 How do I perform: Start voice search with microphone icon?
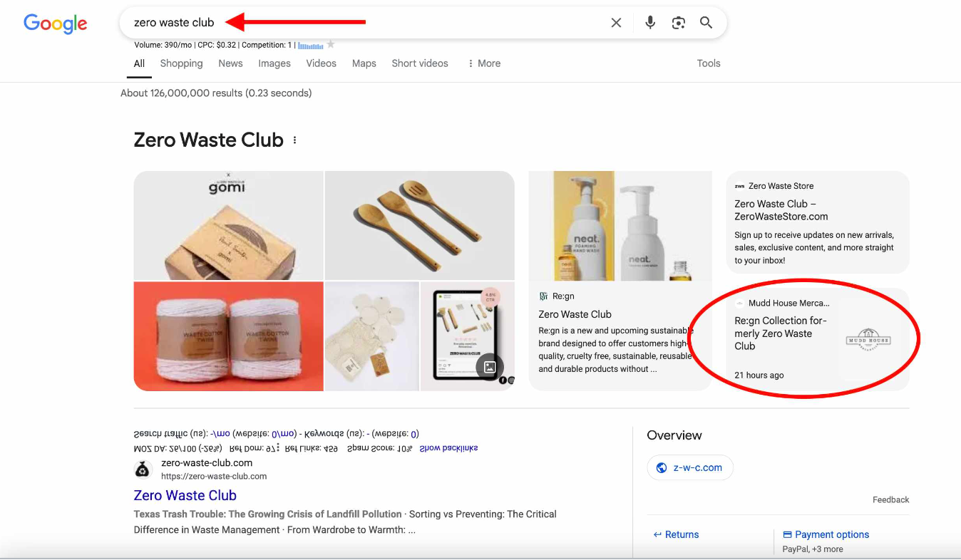pos(650,23)
